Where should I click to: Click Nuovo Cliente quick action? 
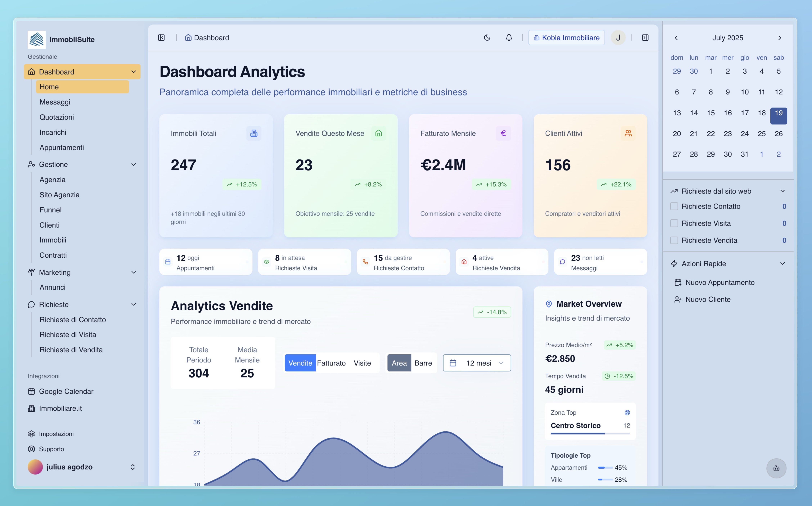click(x=702, y=299)
